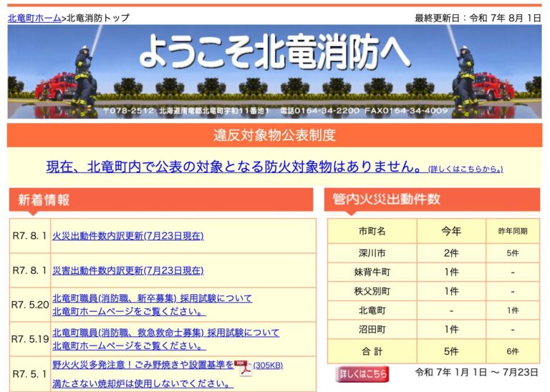Click the PDF icon beside the wildfire notice
The height and width of the screenshot is (392, 550).
tap(245, 368)
